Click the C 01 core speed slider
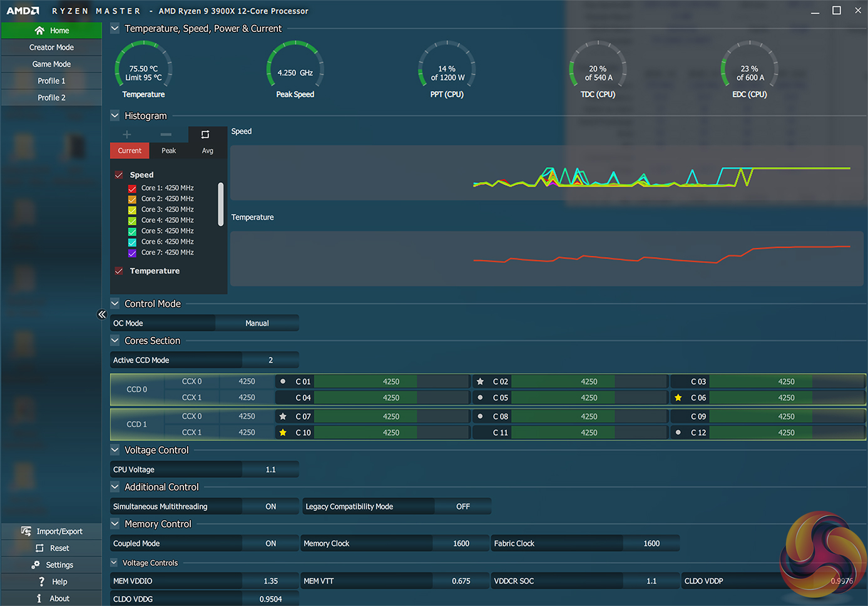This screenshot has width=868, height=606. point(391,382)
